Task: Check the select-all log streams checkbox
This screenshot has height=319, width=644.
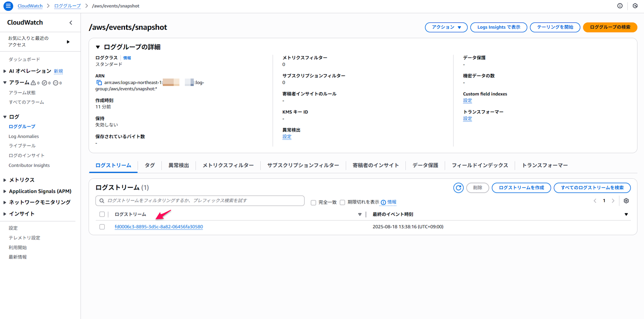Action: [102, 214]
